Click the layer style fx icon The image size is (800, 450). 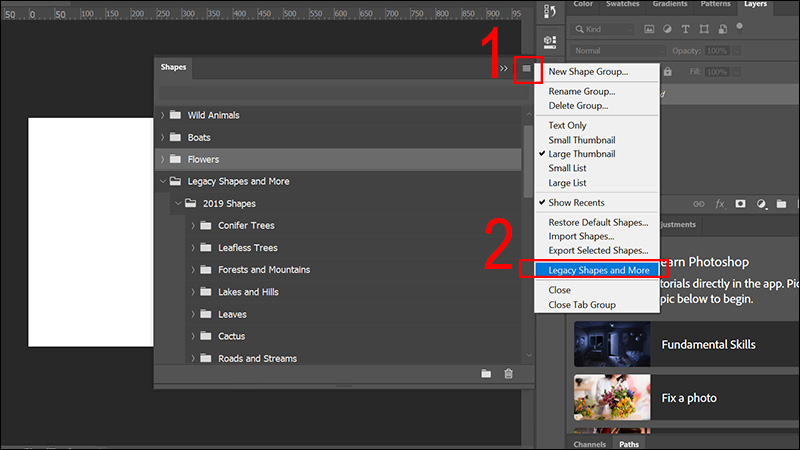[718, 203]
